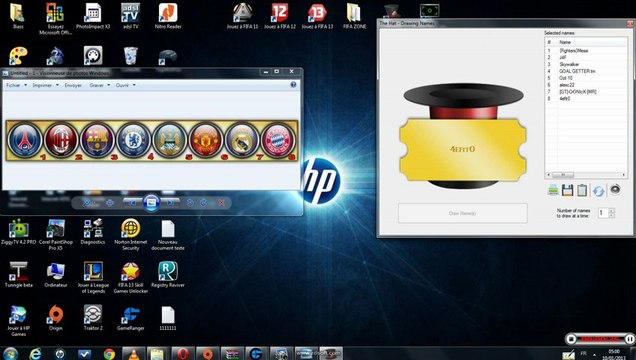The height and width of the screenshot is (360, 636).
Task: Click the Nouveau document texte file
Action: click(168, 234)
